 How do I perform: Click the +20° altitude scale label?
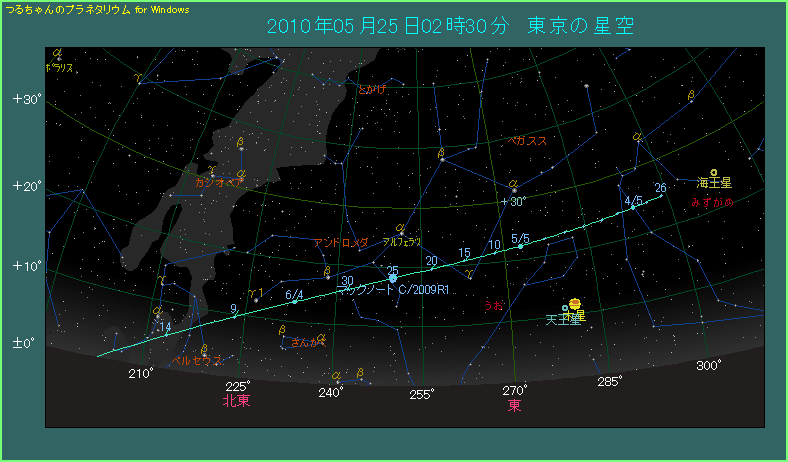pos(25,186)
